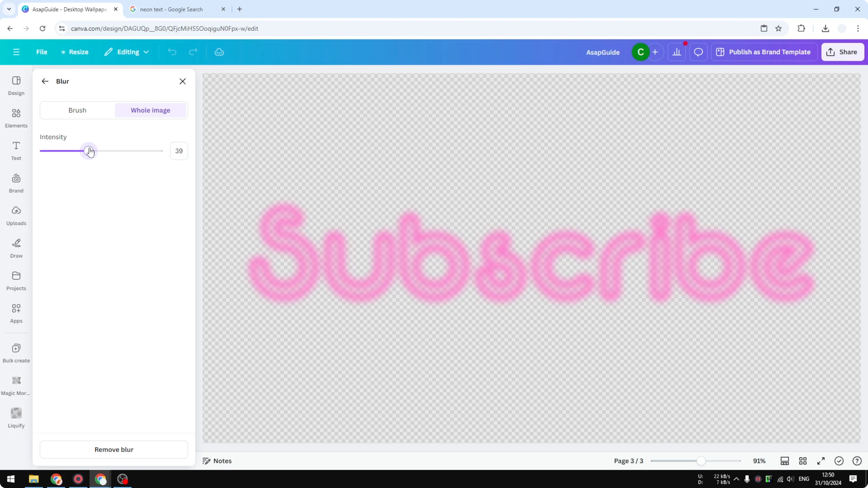Expand the Resize options
This screenshot has height=488, width=868.
(x=75, y=52)
